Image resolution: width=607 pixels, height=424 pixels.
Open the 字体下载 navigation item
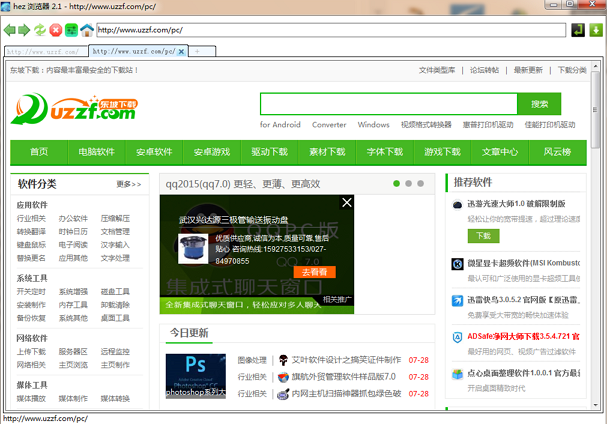tap(385, 152)
